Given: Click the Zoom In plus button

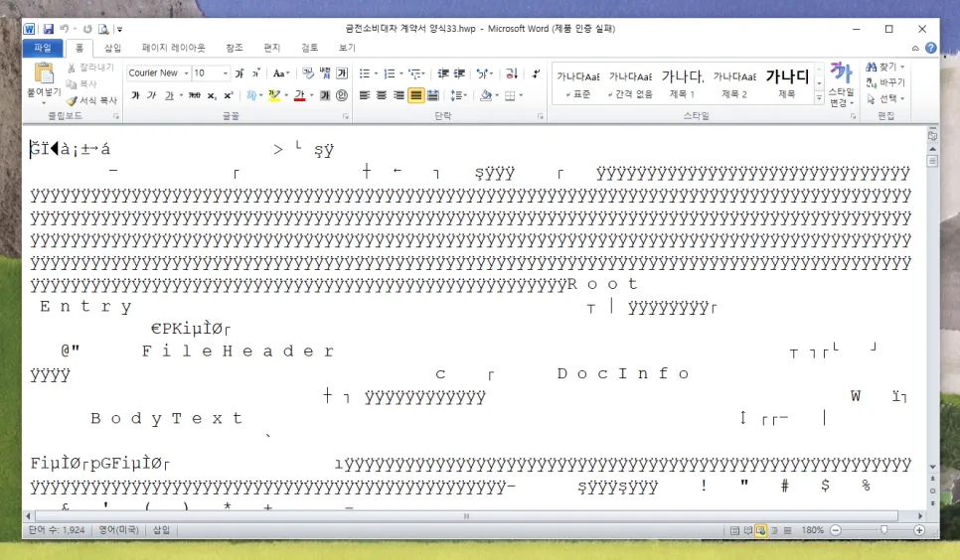Looking at the screenshot, I should pos(919,530).
